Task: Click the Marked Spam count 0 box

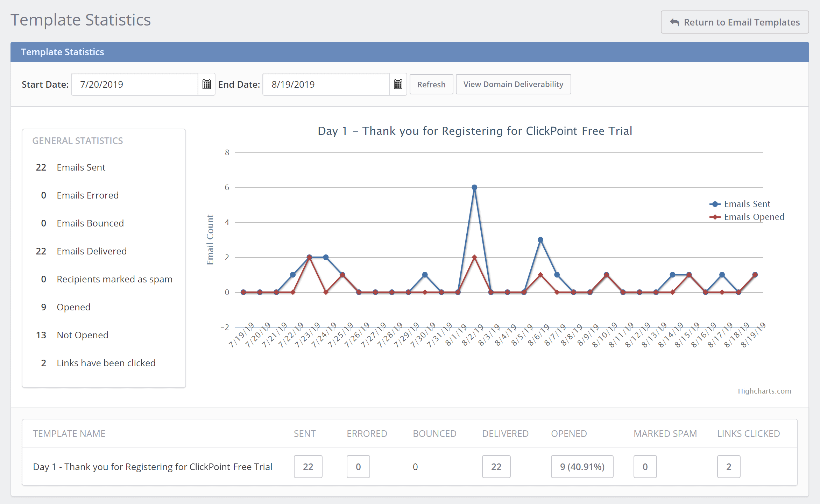Action: click(x=645, y=467)
